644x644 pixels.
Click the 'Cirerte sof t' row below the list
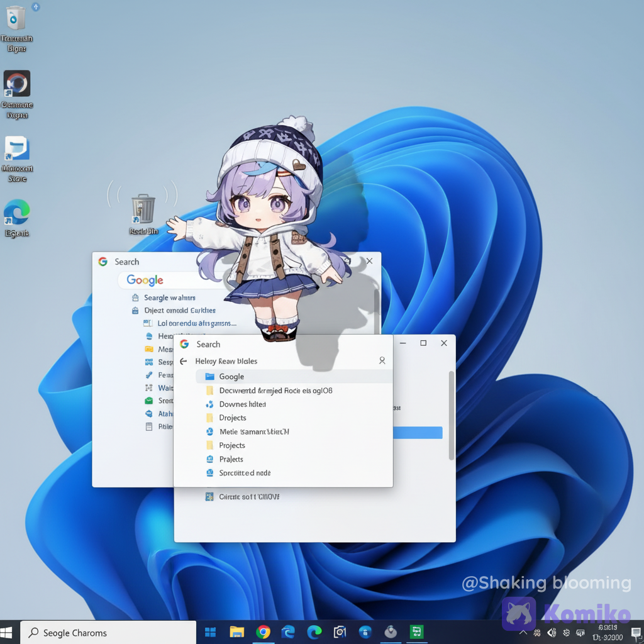242,497
